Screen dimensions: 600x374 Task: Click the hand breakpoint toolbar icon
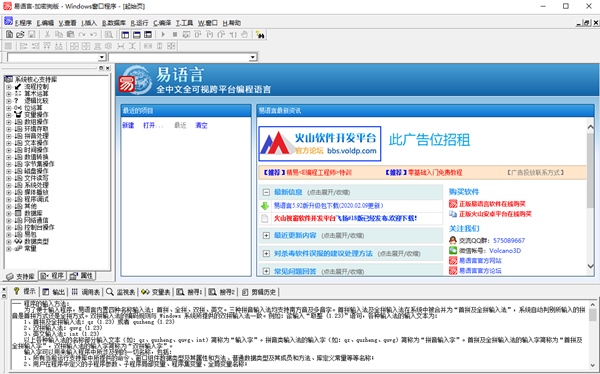tap(245, 34)
